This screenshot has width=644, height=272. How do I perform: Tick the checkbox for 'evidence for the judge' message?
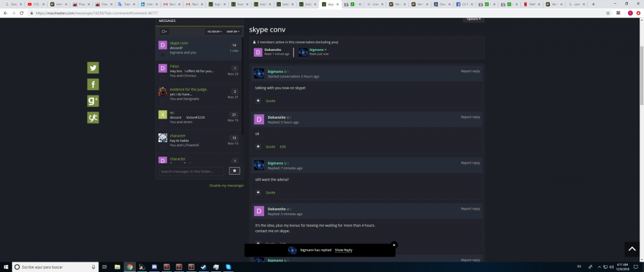point(162,102)
